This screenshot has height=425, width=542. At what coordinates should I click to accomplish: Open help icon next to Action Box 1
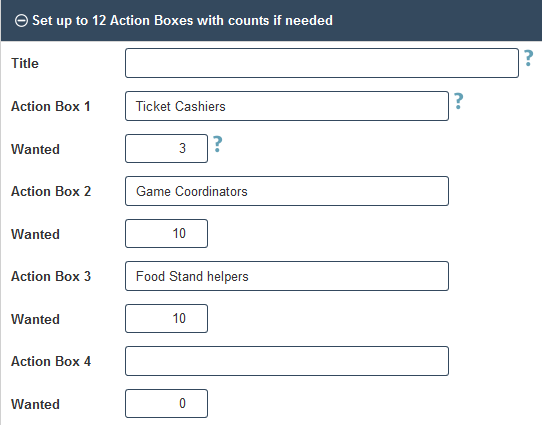click(x=458, y=101)
